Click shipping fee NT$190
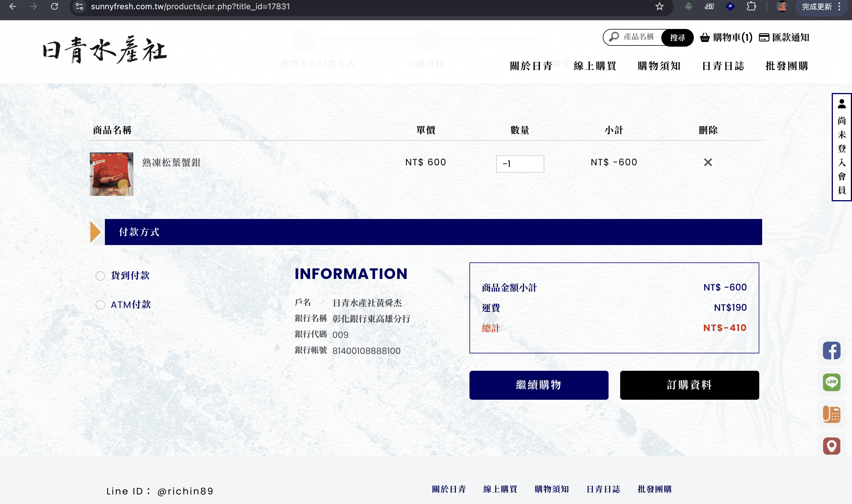The image size is (852, 504). 730,308
